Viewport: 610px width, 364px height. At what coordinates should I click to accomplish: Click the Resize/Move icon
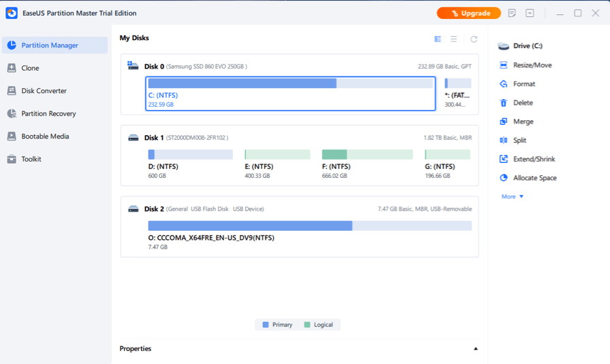503,65
